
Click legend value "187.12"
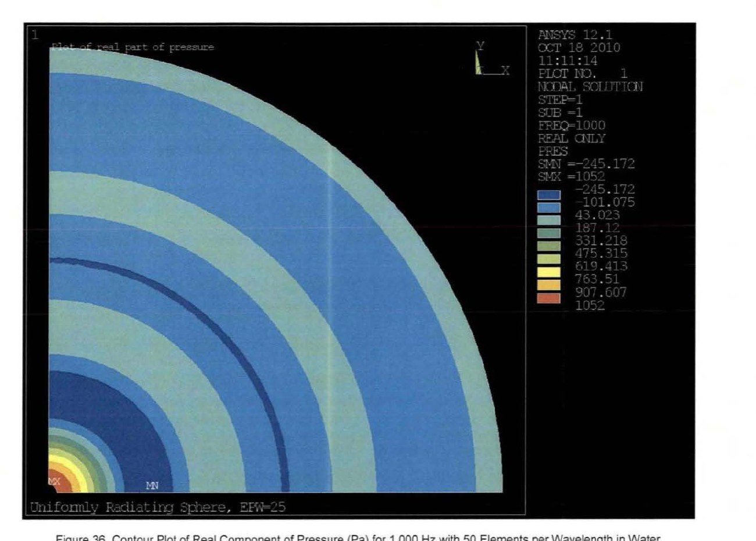click(597, 228)
